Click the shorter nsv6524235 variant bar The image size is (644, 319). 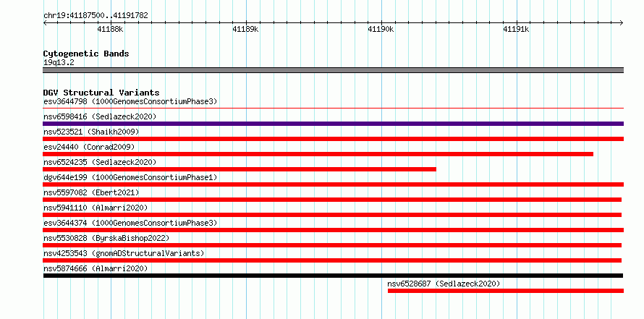240,169
